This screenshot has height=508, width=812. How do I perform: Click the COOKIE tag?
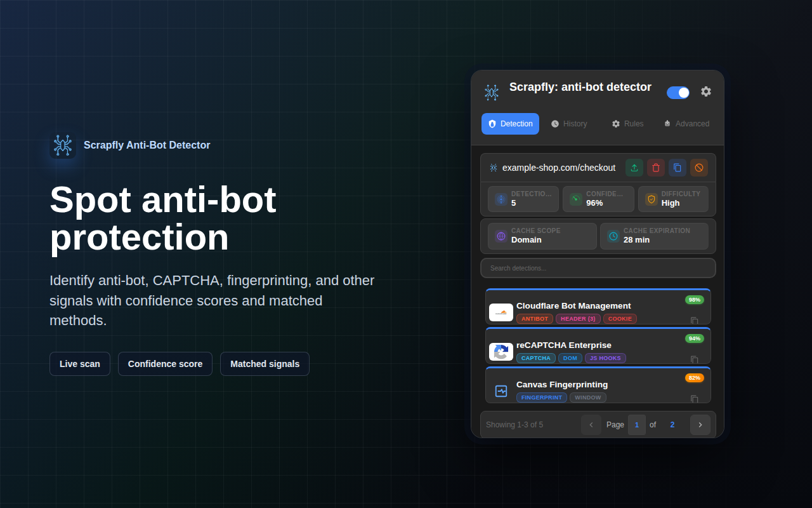[620, 319]
